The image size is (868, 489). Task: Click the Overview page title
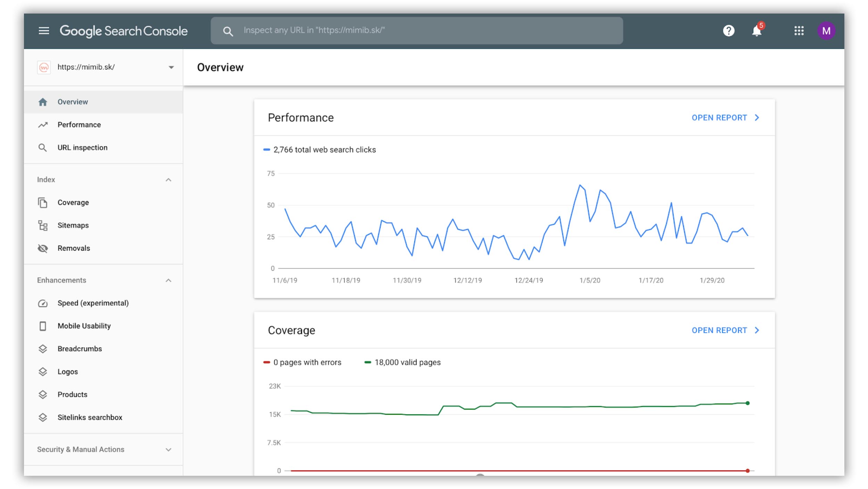(x=220, y=67)
